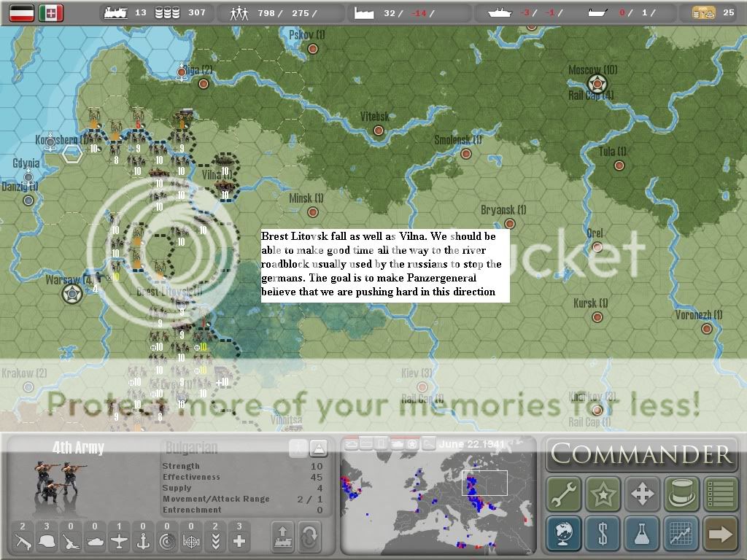The image size is (747, 560).
Task: Click the money value "25"
Action: [x=729, y=12]
